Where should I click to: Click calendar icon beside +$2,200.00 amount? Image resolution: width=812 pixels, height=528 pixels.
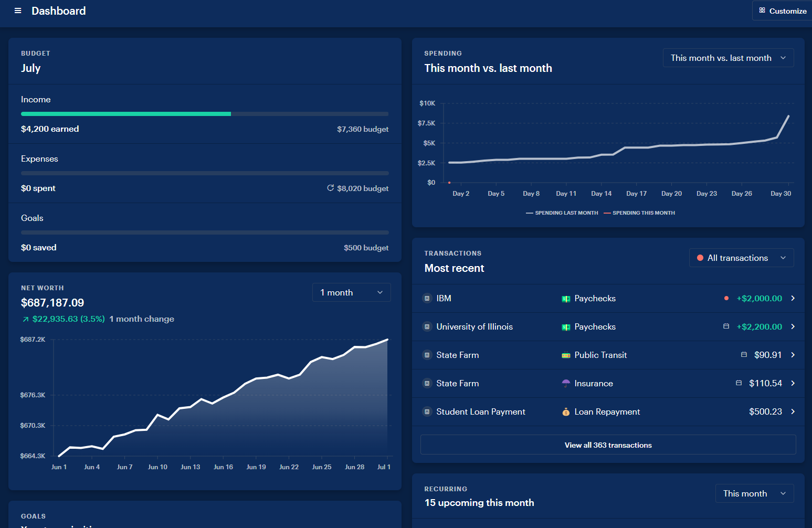tap(726, 326)
